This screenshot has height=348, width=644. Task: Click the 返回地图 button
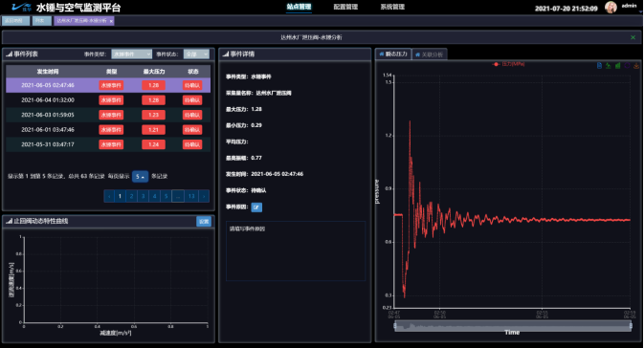(15, 21)
